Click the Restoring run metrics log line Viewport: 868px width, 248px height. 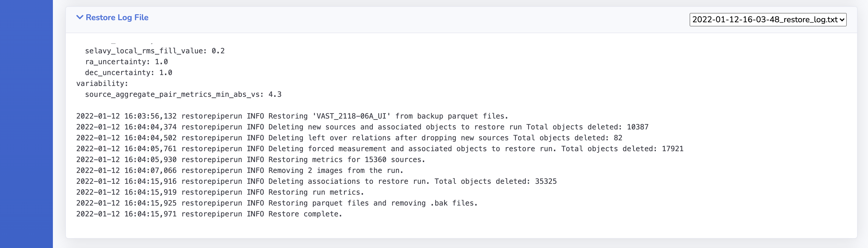(x=220, y=192)
